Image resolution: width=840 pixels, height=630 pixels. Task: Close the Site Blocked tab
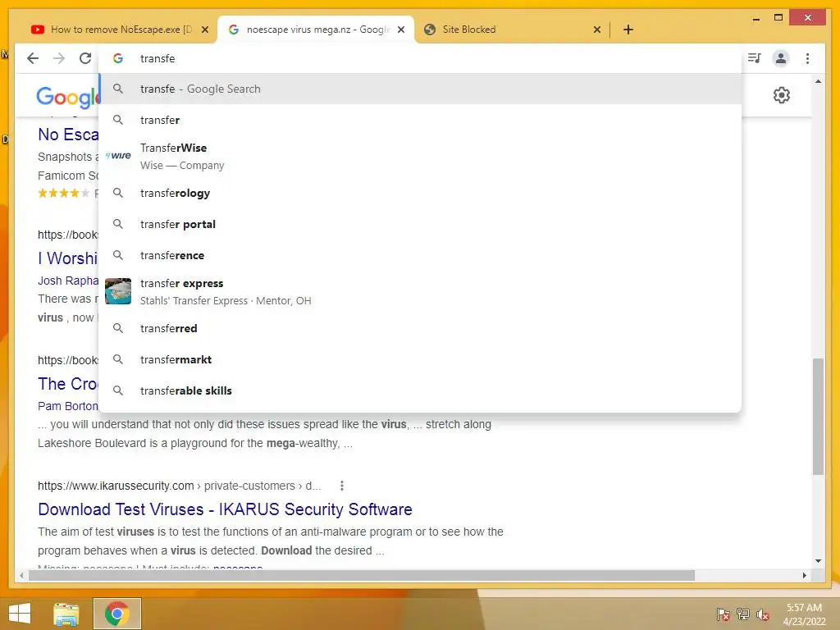597,30
